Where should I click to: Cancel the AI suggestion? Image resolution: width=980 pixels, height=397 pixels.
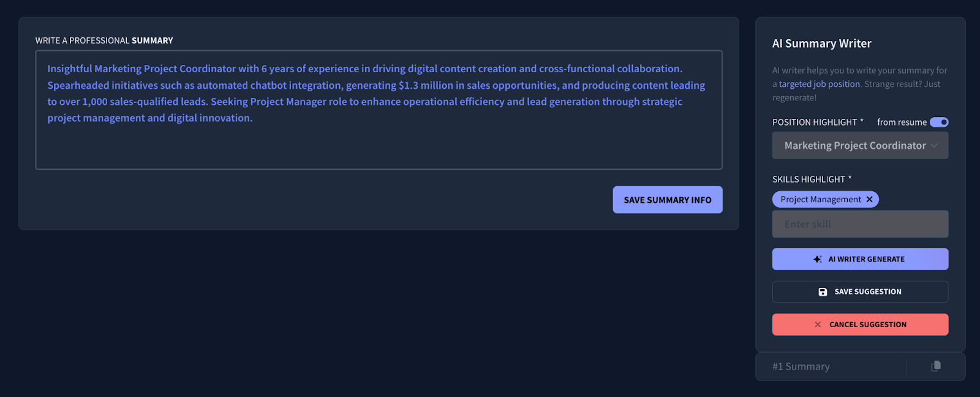[860, 325]
